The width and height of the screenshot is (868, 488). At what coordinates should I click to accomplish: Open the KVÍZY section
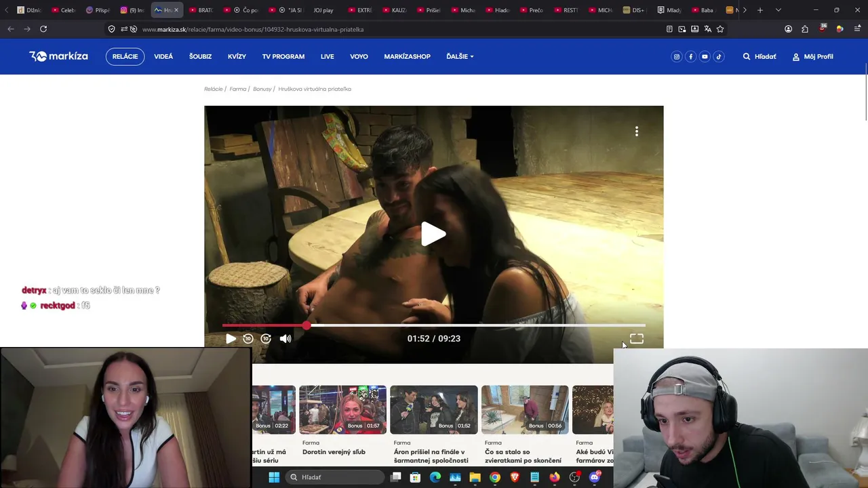coord(237,56)
